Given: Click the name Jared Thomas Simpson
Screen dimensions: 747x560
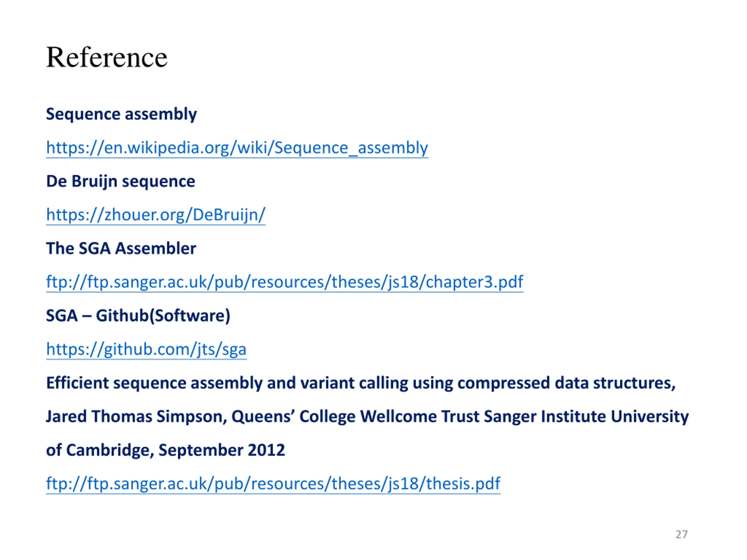Looking at the screenshot, I should point(136,416).
